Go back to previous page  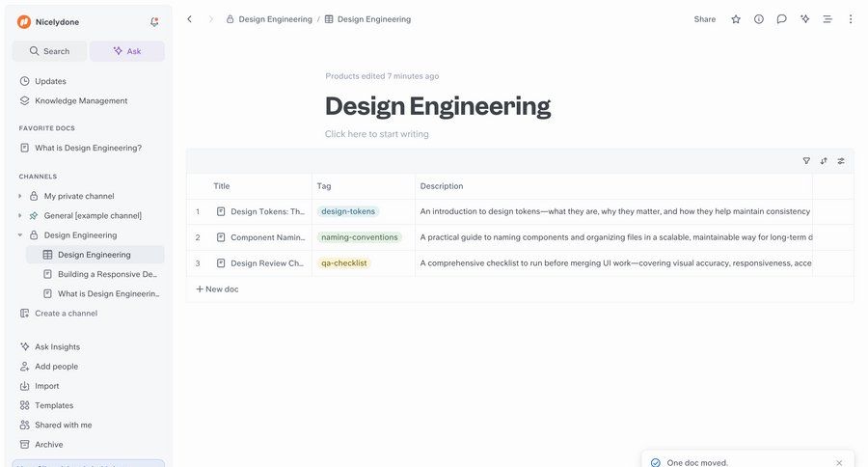[189, 19]
